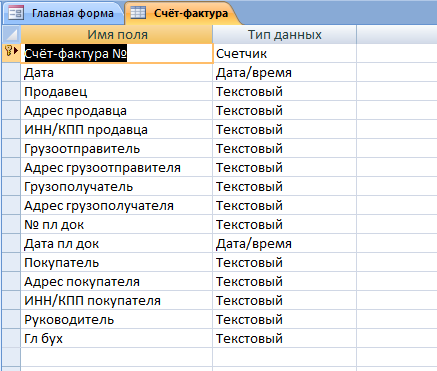The height and width of the screenshot is (371, 437).
Task: Select the Счёт-фактура tab
Action: click(182, 13)
